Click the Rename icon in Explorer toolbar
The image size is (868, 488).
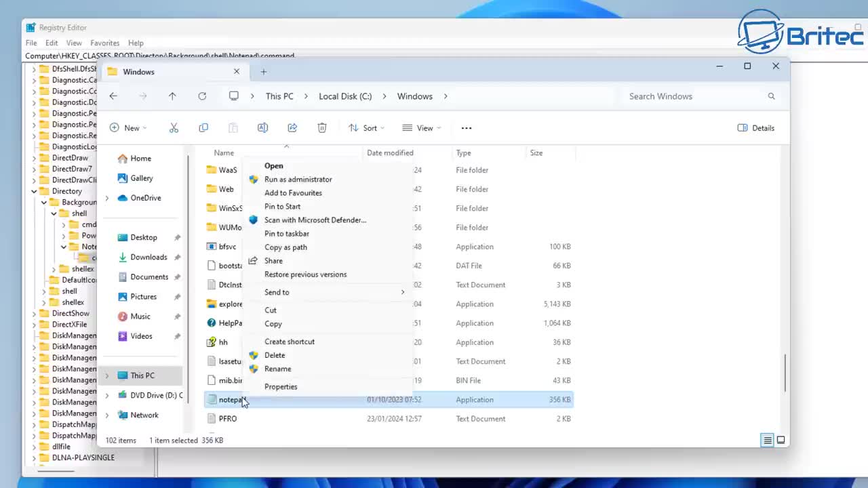point(262,128)
